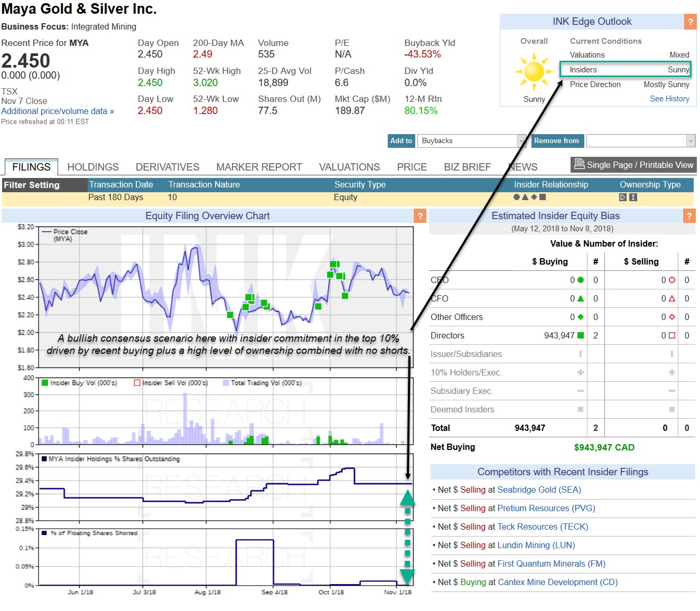The height and width of the screenshot is (611, 700).
Task: Click the Floating Shares Shorted legend marker
Action: (x=44, y=533)
